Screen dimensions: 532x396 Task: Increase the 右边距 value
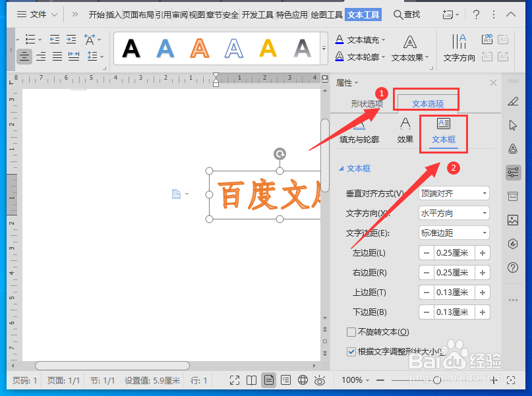(482, 273)
